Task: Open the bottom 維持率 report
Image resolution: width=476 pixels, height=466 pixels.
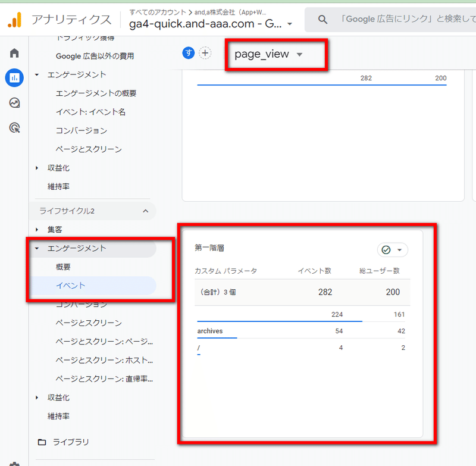Action: [x=58, y=416]
